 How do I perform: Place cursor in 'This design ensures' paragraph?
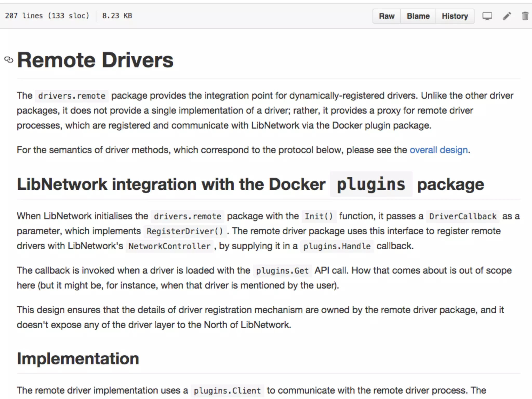click(260, 317)
